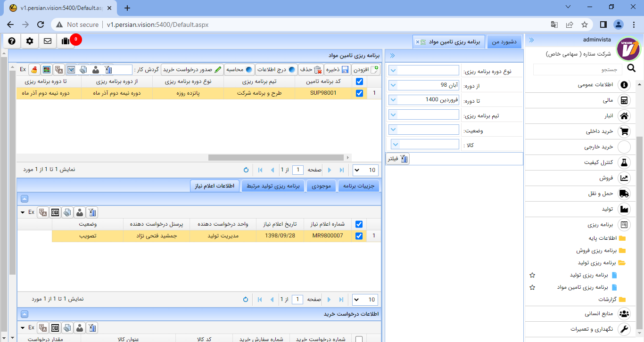Click the صدور درخواست خرید button
The height and width of the screenshot is (342, 644).
pyautogui.click(x=192, y=70)
